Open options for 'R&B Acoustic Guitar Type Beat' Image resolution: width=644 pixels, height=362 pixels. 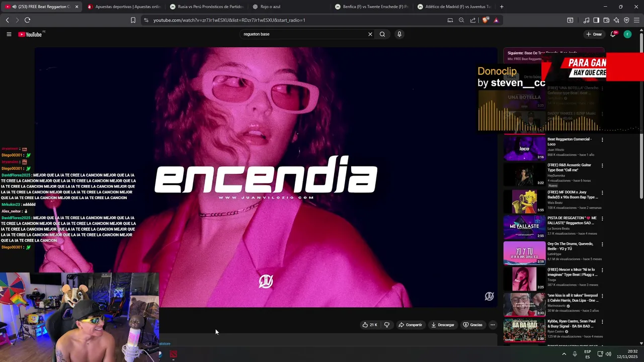point(602,165)
